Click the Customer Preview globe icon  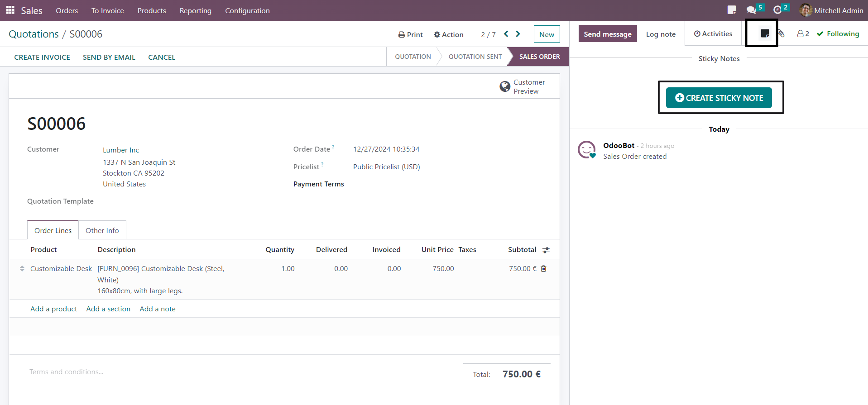505,86
